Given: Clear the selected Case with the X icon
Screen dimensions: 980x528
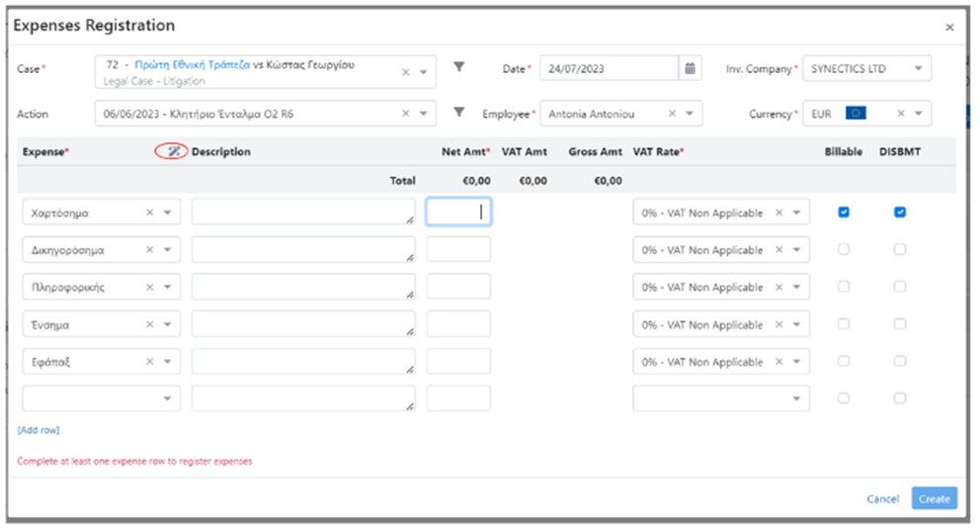Looking at the screenshot, I should point(405,72).
